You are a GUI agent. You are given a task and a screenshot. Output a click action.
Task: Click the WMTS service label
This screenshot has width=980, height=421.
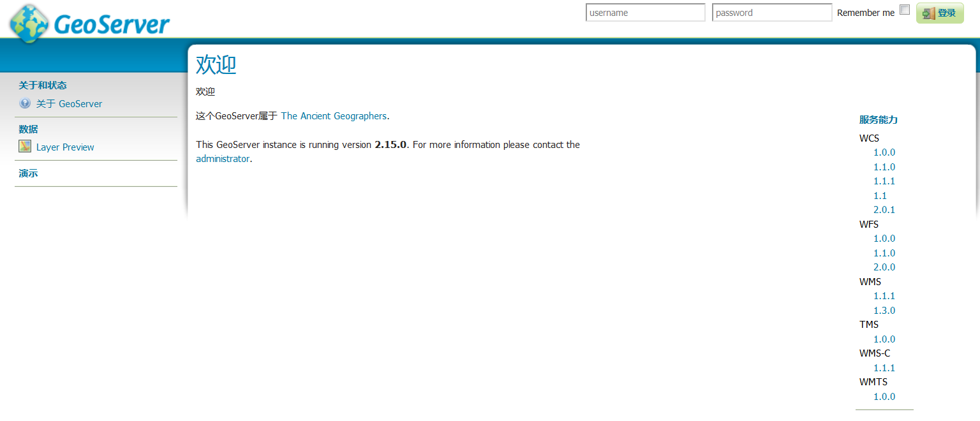873,382
